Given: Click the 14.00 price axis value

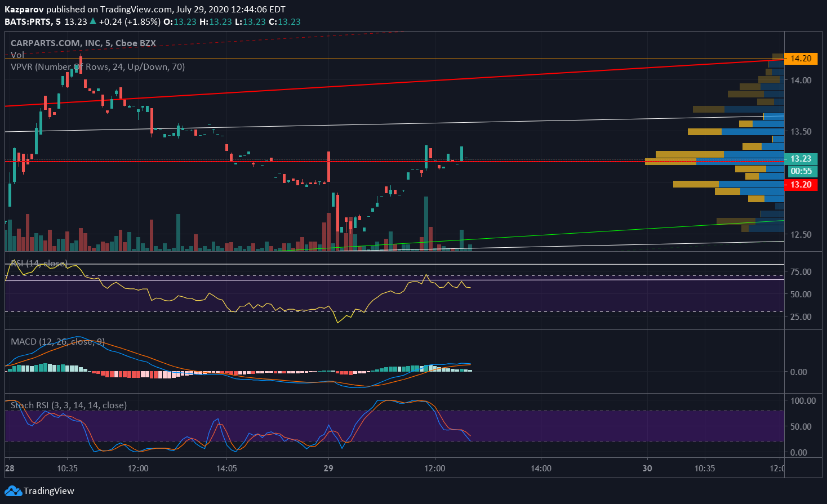Looking at the screenshot, I should point(801,80).
